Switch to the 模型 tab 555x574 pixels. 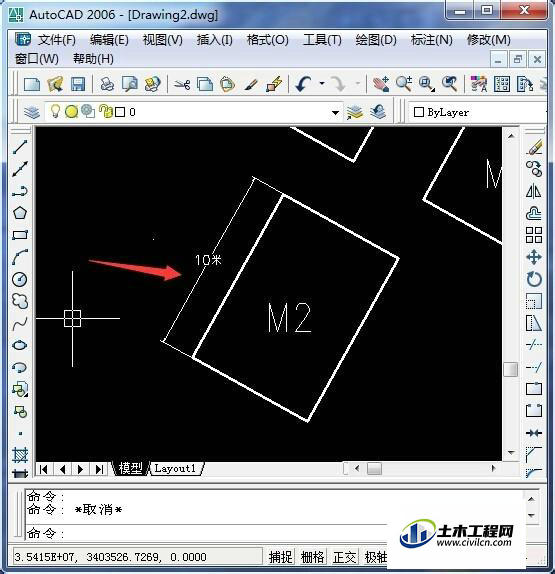point(130,468)
